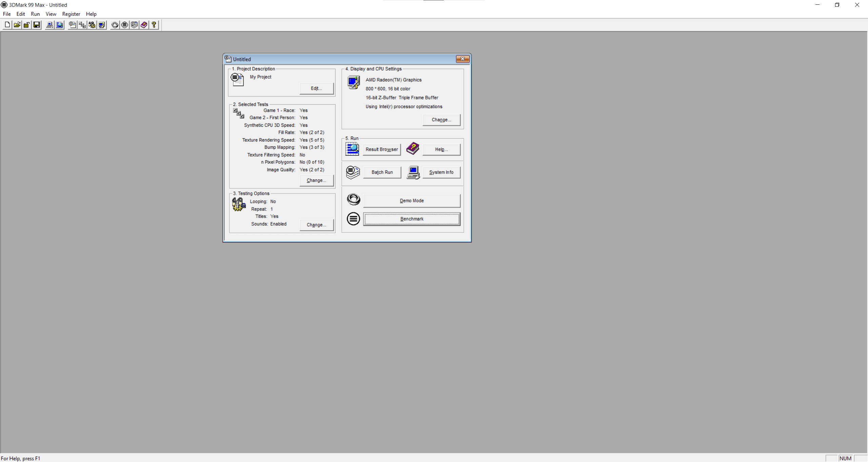Click 'Game 2 - First Person:' test row
This screenshot has height=462, width=868.
point(272,118)
